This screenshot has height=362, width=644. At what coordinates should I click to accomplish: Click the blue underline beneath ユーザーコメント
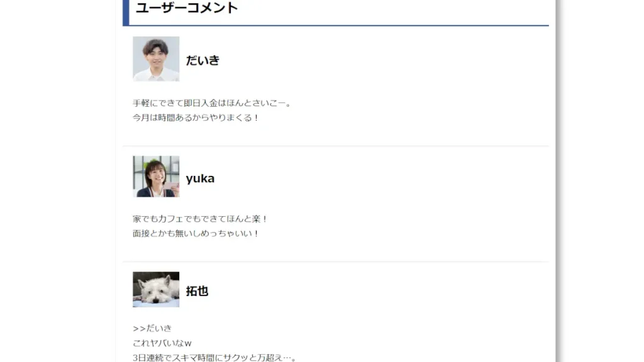(x=339, y=25)
